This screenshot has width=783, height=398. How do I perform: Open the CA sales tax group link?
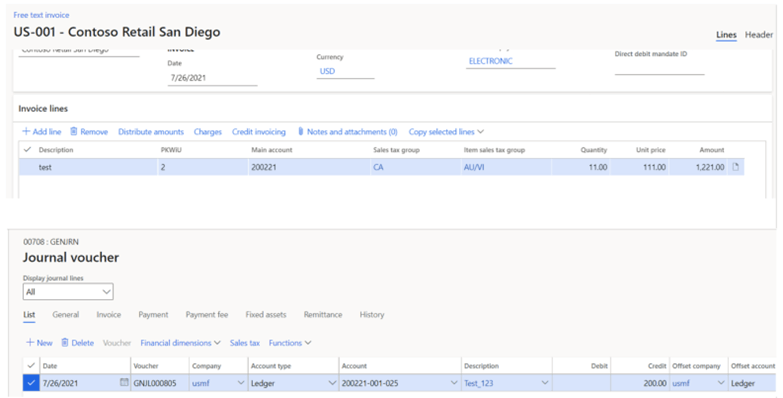[379, 167]
